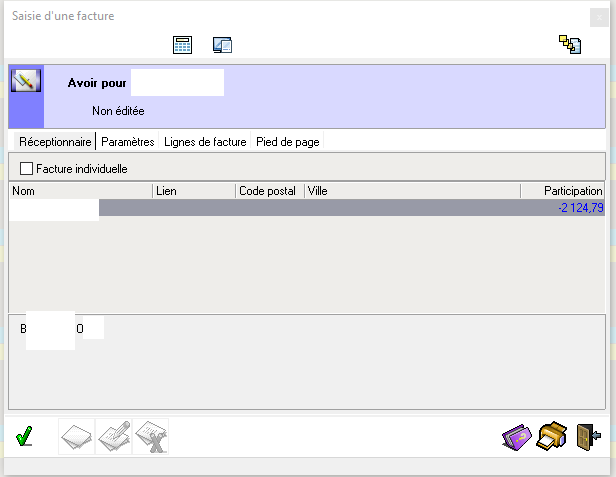
Task: Switch to the Réceptionnaire tab
Action: [x=55, y=142]
